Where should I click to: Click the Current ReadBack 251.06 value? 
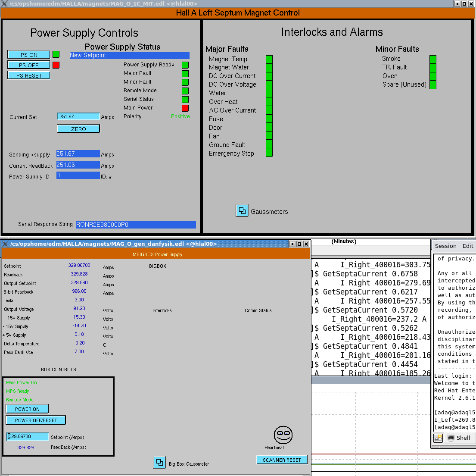click(78, 165)
